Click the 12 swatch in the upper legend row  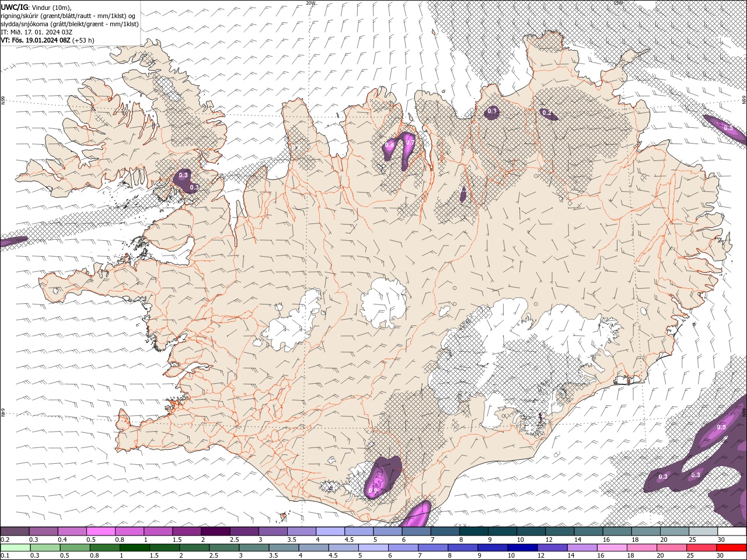click(560, 531)
